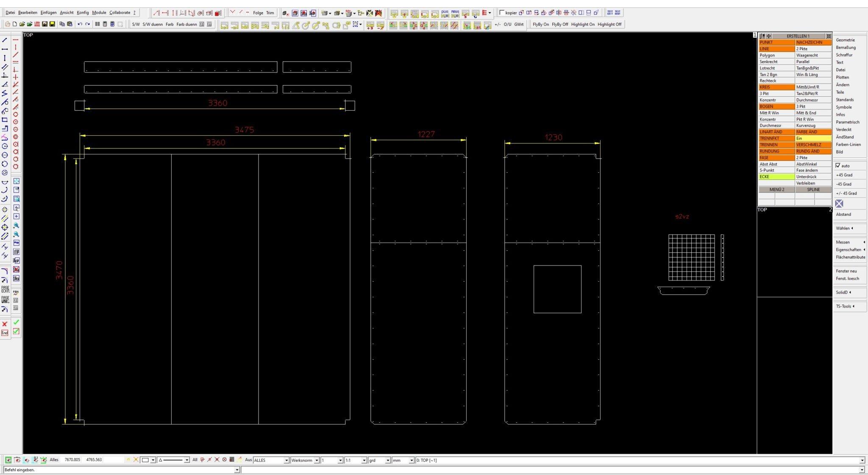868x475 pixels.
Task: Select the rectangle tool in left toolbar
Action: click(x=5, y=120)
